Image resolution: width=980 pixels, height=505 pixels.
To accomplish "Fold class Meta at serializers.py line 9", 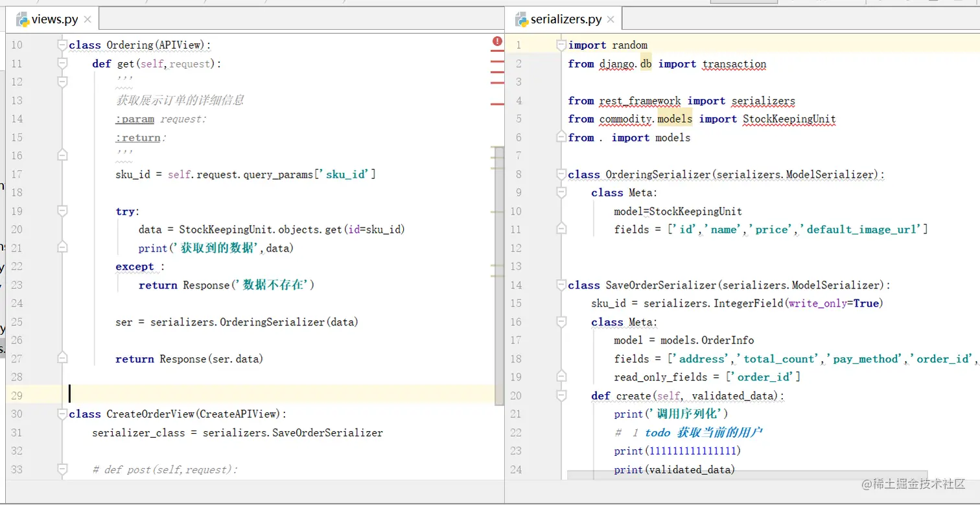I will (561, 193).
